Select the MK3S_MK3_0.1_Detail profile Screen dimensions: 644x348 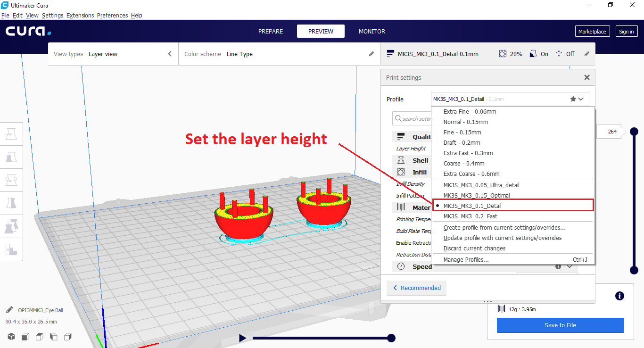click(513, 206)
